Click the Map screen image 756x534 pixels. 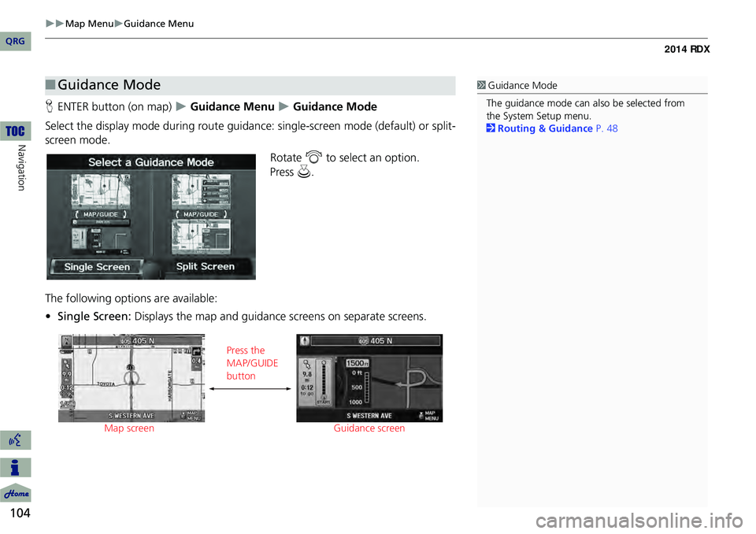[131, 378]
